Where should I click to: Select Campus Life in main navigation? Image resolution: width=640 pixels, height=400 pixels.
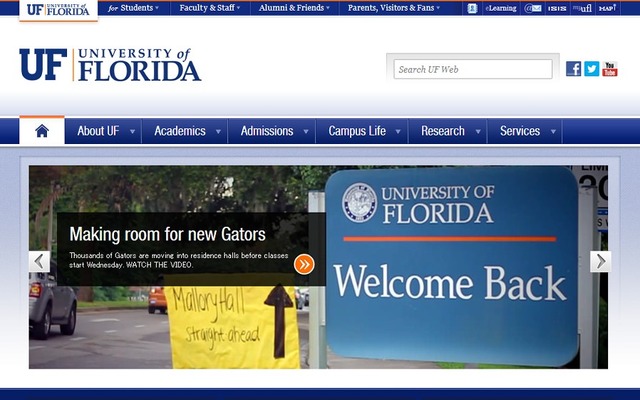click(x=357, y=131)
